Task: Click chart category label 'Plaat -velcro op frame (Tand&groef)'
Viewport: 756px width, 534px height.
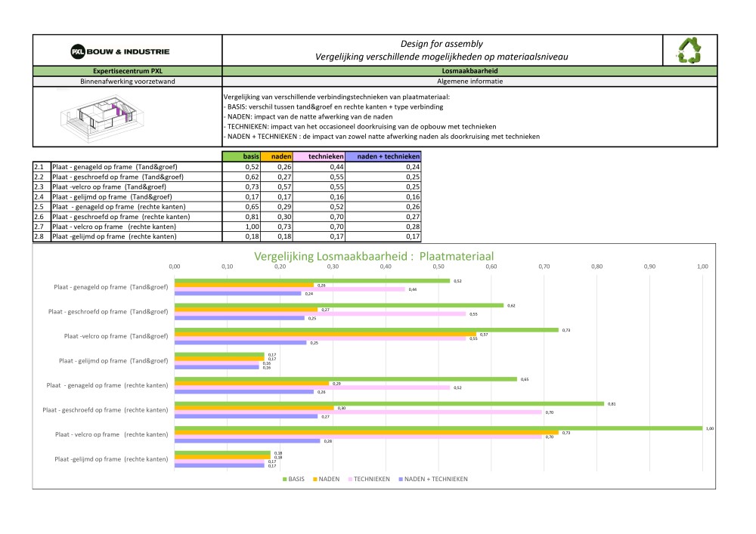Action: tap(116, 336)
